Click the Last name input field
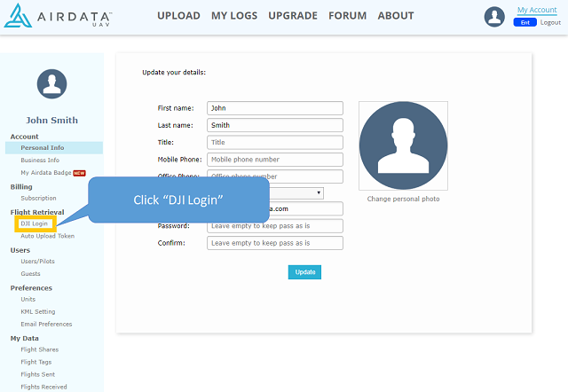Screen dimensions: 568x392 [275, 125]
